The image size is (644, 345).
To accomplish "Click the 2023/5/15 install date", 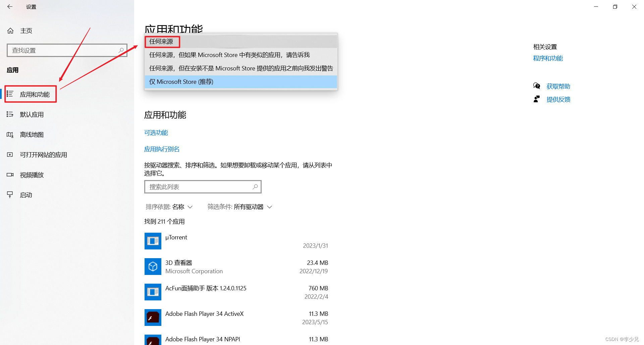I will point(315,322).
